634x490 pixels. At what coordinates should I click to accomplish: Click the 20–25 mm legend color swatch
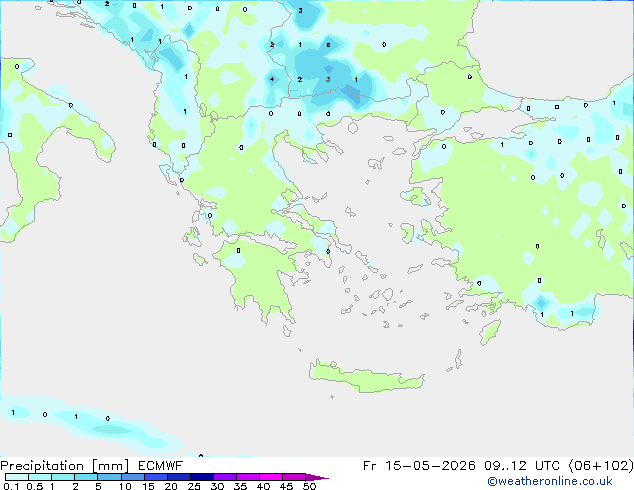click(x=179, y=477)
